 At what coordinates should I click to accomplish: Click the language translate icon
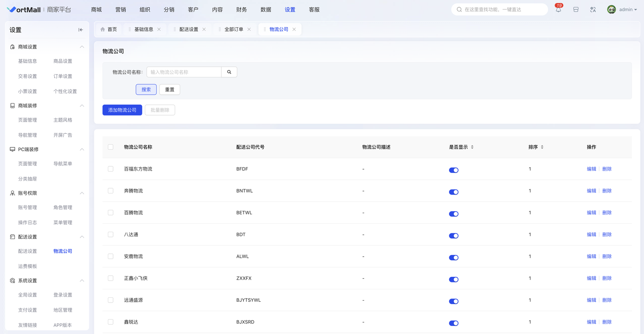(x=593, y=10)
